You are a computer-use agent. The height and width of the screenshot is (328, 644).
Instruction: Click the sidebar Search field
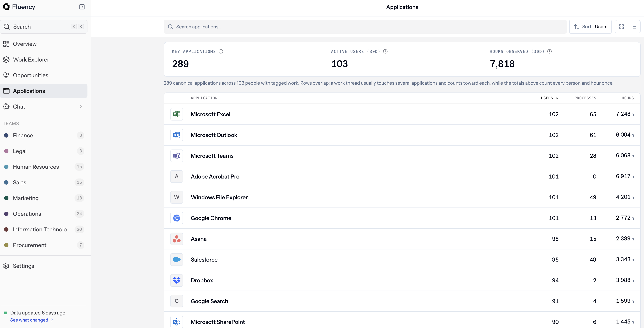pos(44,27)
